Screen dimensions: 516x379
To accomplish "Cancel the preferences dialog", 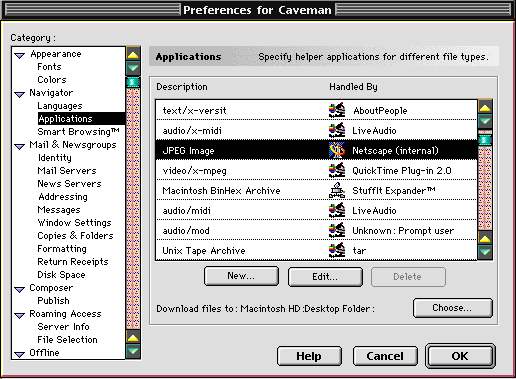I will tap(385, 356).
